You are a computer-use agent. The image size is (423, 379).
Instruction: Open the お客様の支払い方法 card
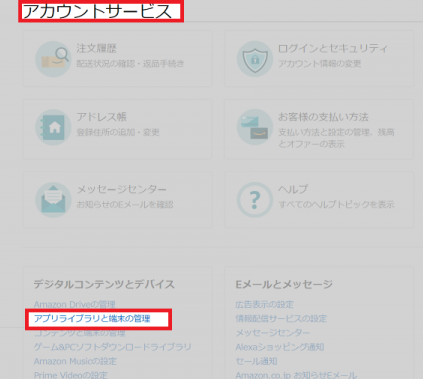319,129
